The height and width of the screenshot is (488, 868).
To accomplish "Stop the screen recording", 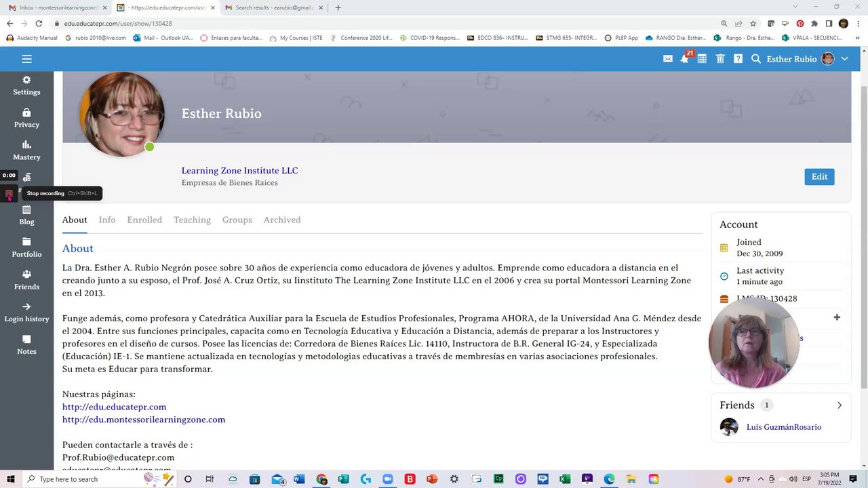I will click(9, 195).
